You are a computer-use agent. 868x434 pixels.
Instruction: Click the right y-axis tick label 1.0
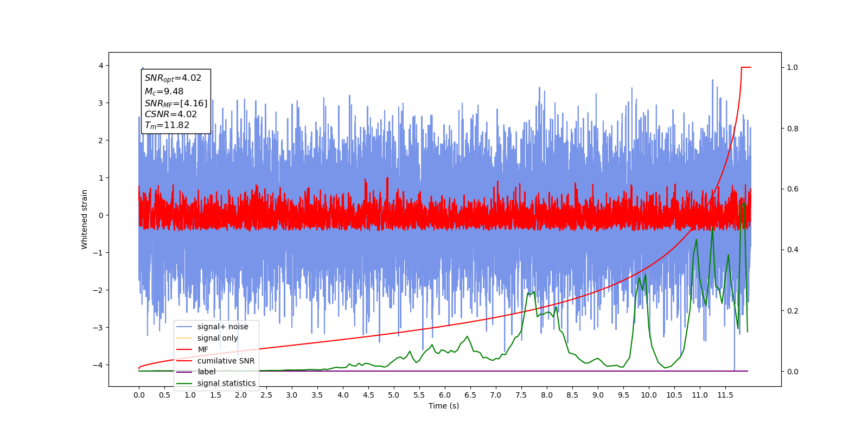coord(793,67)
